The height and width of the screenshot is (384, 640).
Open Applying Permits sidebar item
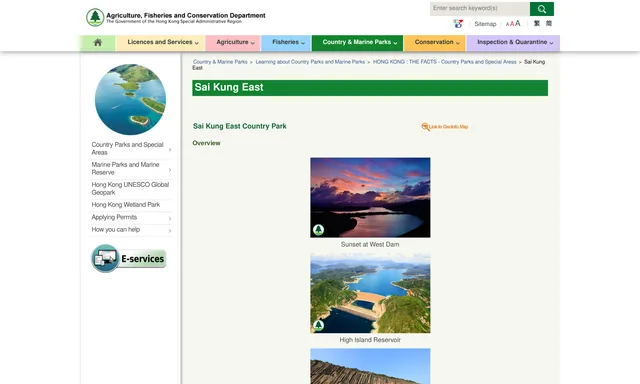(x=114, y=217)
